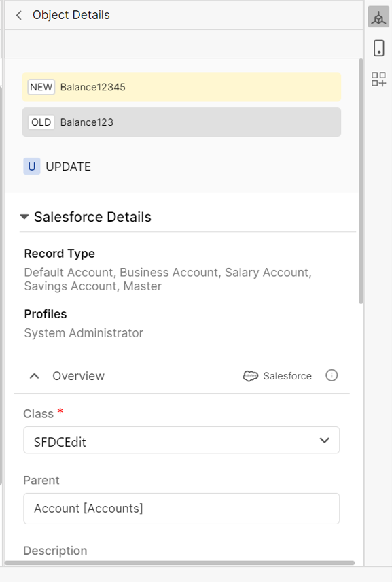The image size is (392, 582).
Task: Collapse the Overview section chevron
Action: coord(34,376)
